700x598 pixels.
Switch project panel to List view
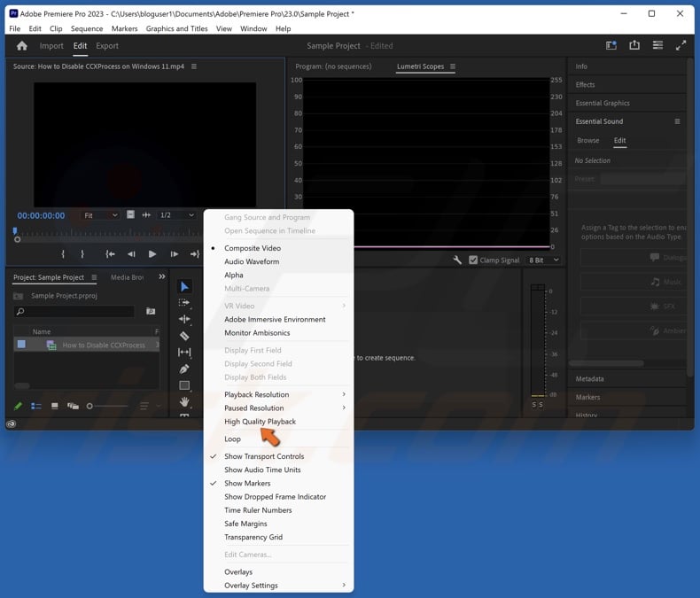pyautogui.click(x=36, y=406)
